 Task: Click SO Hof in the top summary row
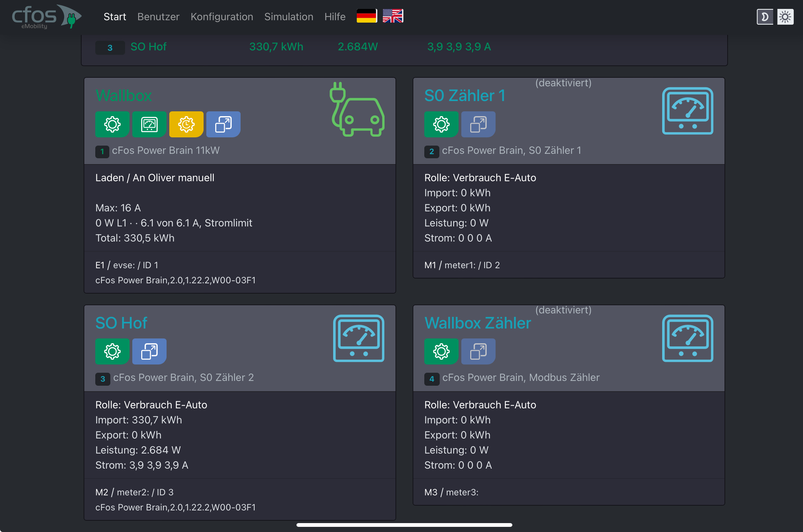click(148, 47)
